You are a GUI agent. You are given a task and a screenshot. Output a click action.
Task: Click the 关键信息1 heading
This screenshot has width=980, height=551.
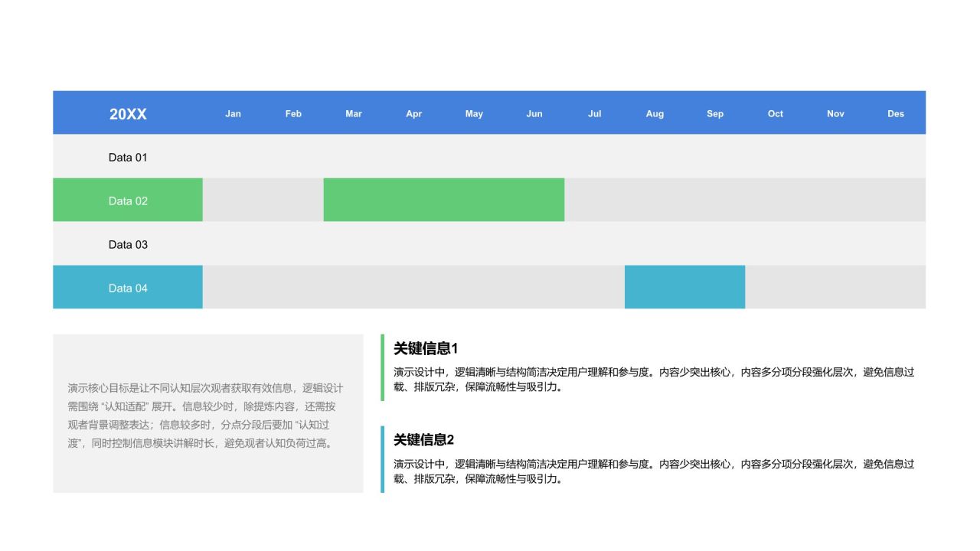point(426,349)
